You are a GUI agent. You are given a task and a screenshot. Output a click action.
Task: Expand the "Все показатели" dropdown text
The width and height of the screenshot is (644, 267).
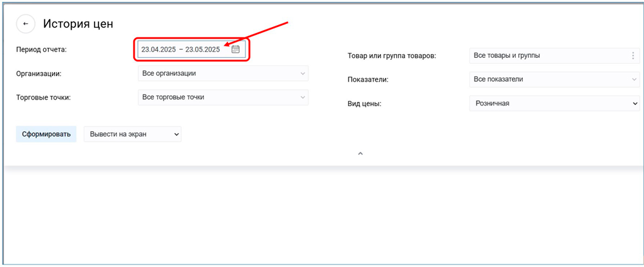[x=498, y=80]
